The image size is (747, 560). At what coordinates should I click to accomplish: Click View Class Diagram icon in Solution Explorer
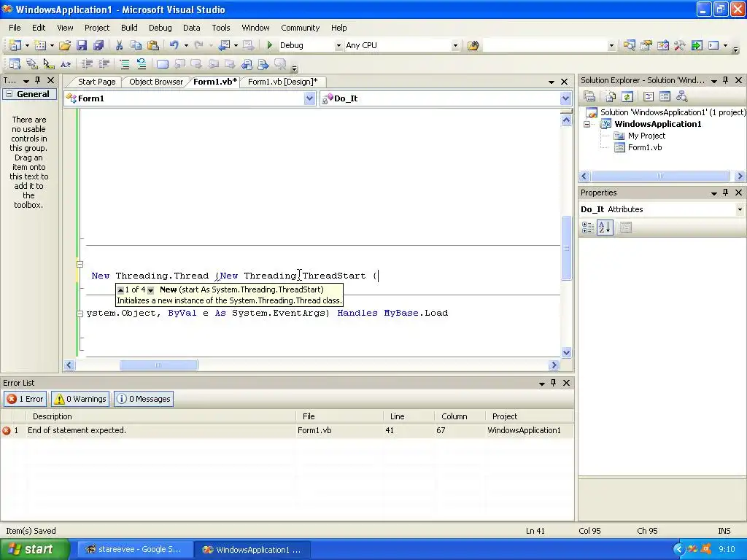click(x=682, y=97)
